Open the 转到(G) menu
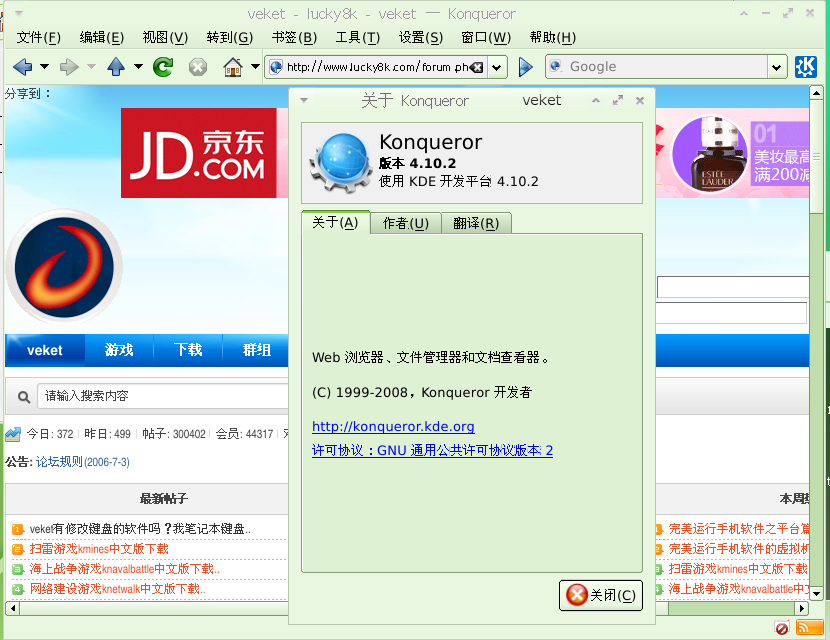 [x=230, y=38]
